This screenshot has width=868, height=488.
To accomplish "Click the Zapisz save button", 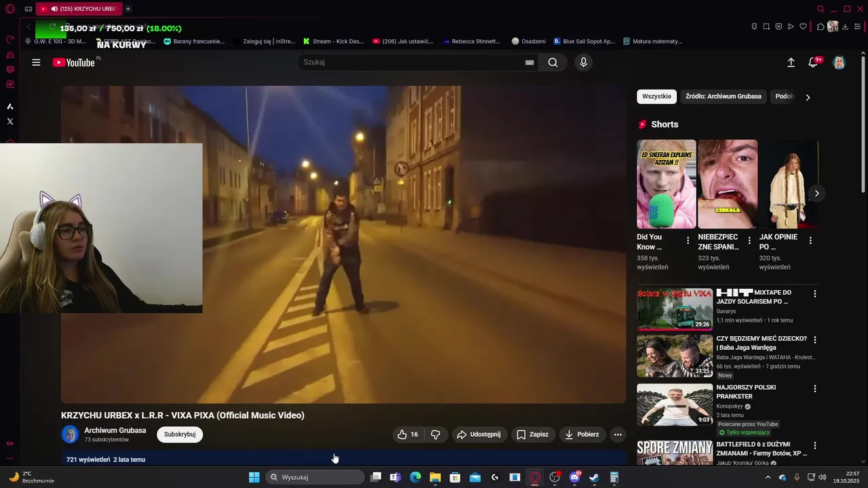I will click(532, 434).
